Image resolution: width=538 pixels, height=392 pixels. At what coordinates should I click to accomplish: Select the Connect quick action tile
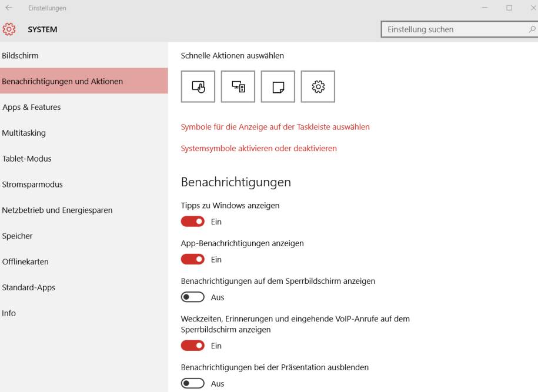click(x=238, y=86)
